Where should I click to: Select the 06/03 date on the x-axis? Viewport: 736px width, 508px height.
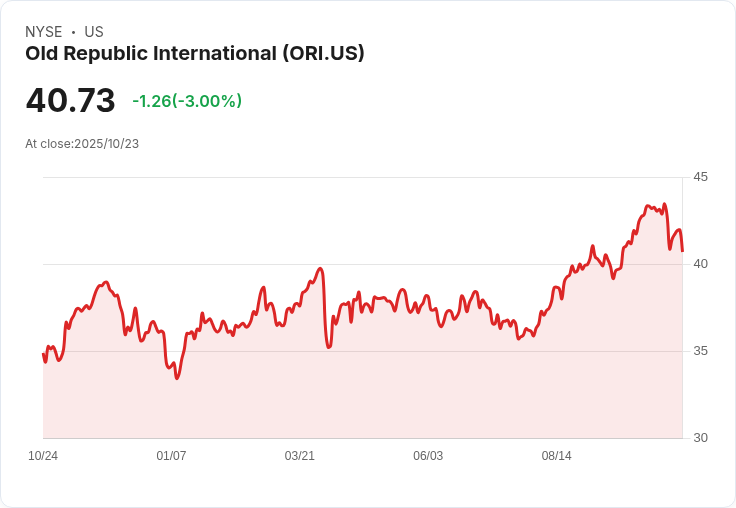[x=428, y=456]
